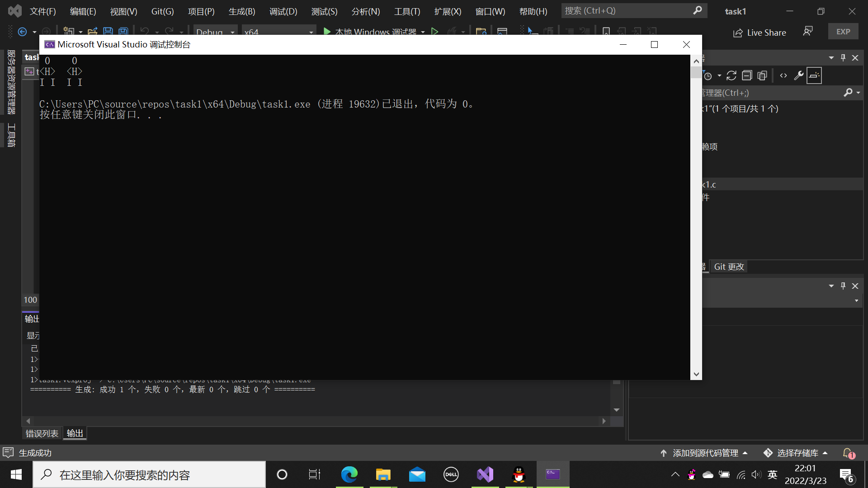The height and width of the screenshot is (488, 868).
Task: Open the 调试(D) menu
Action: (283, 11)
